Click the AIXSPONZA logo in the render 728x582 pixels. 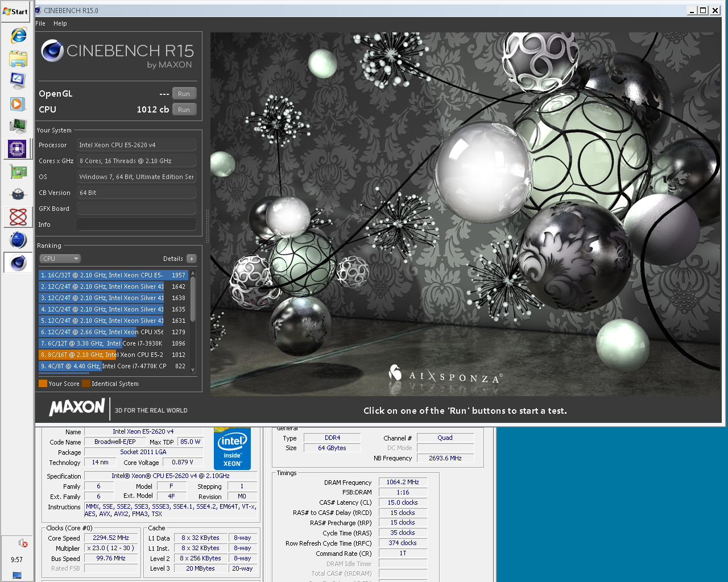(x=445, y=375)
